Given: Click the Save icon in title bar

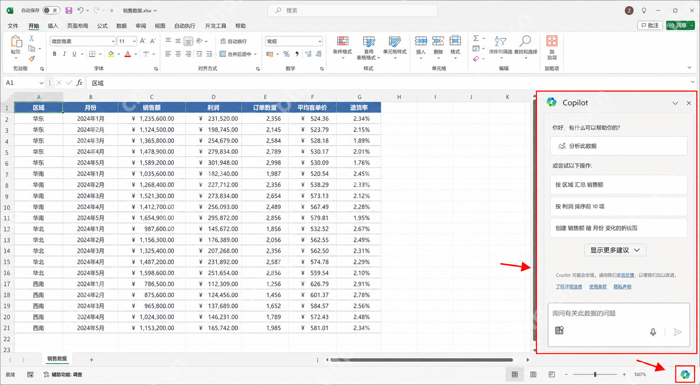Looking at the screenshot, I should [69, 10].
